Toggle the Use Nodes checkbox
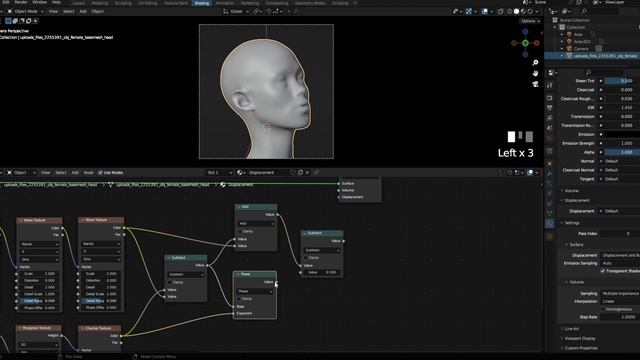The image size is (640, 360). [x=100, y=173]
